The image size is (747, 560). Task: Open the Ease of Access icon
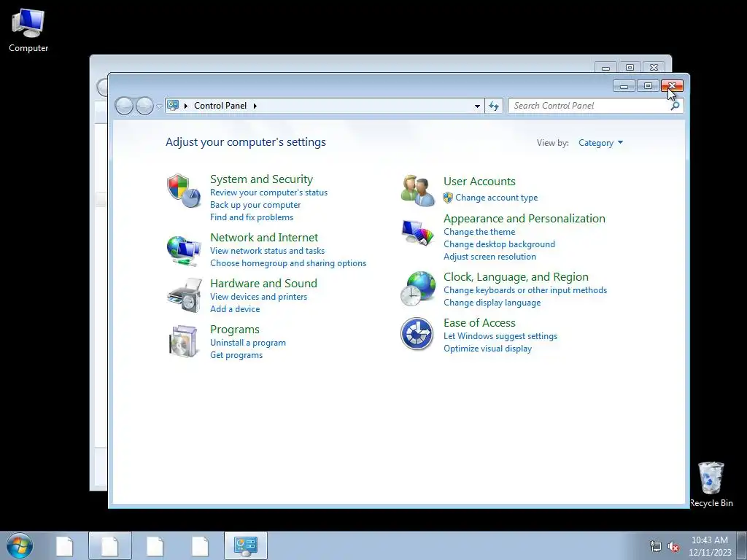click(x=417, y=334)
